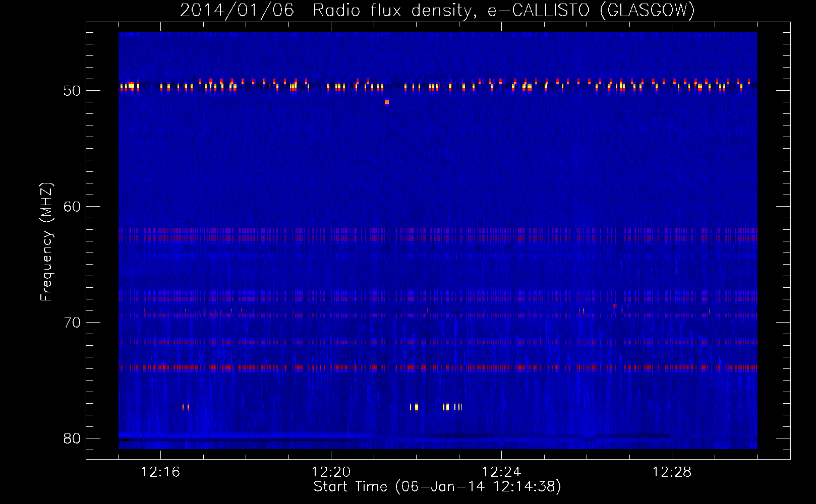
Task: Click the 'Start Time (06-Jan-14 12:14:38)' axis label
Action: pos(437,487)
